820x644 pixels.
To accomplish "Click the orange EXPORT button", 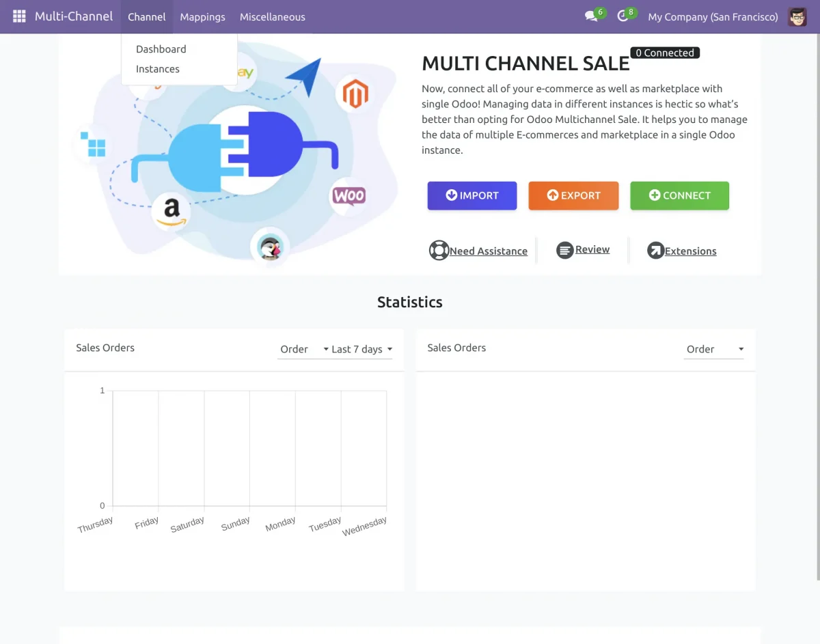I will 573,195.
